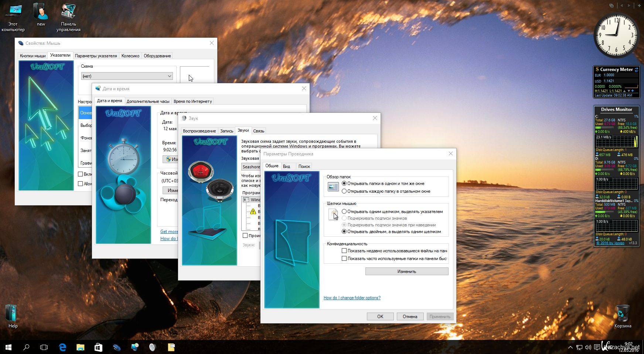Switch to Sound taskbar speaker icon
This screenshot has width=644, height=354.
tap(153, 347)
